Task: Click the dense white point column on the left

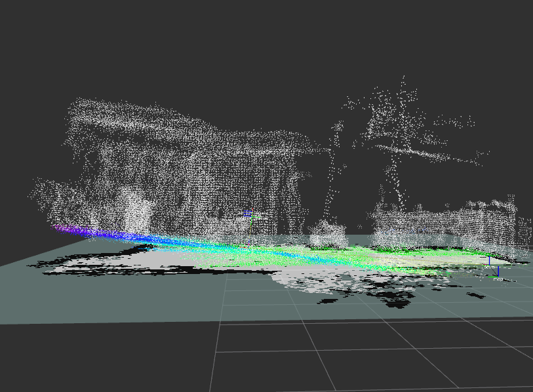Action: pos(139,210)
